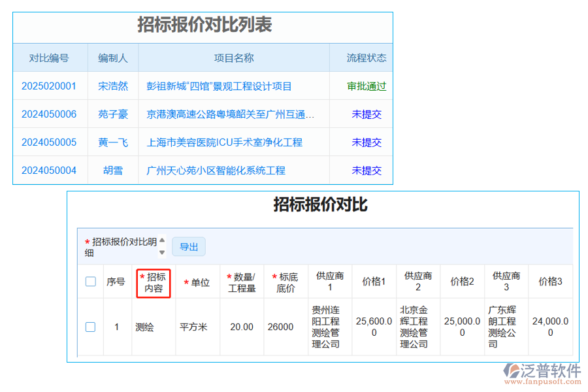The width and height of the screenshot is (588, 392).
Task: Check the checkbox on the 测绘 row
Action: pos(90,326)
